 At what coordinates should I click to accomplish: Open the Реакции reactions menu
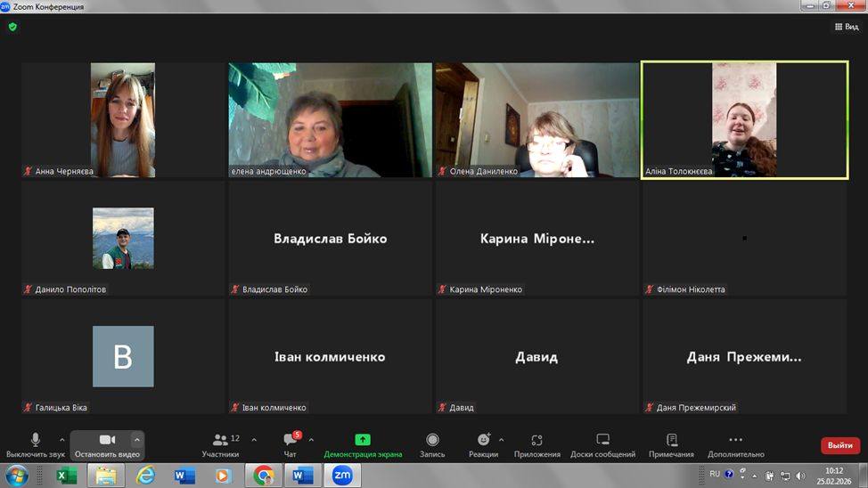click(483, 443)
